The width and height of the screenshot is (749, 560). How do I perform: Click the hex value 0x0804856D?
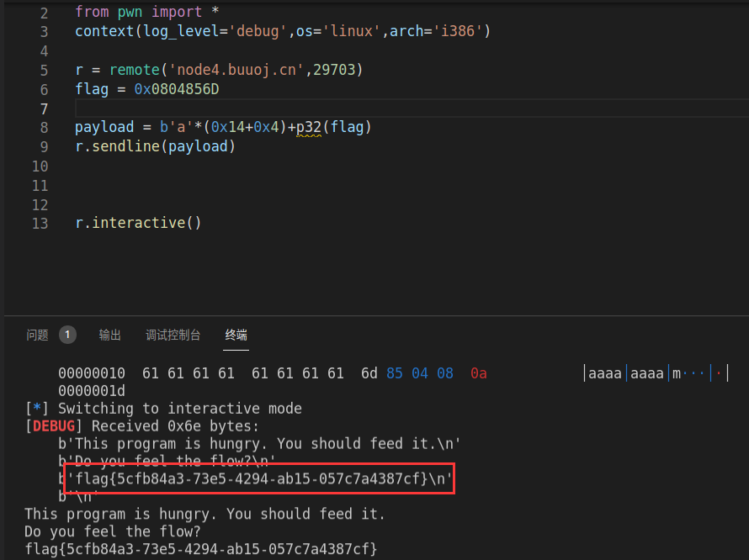pos(176,89)
